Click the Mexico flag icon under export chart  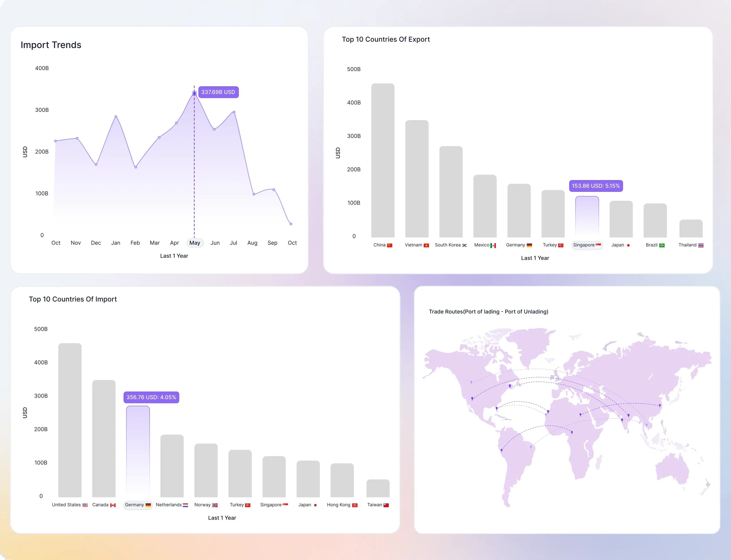point(493,245)
